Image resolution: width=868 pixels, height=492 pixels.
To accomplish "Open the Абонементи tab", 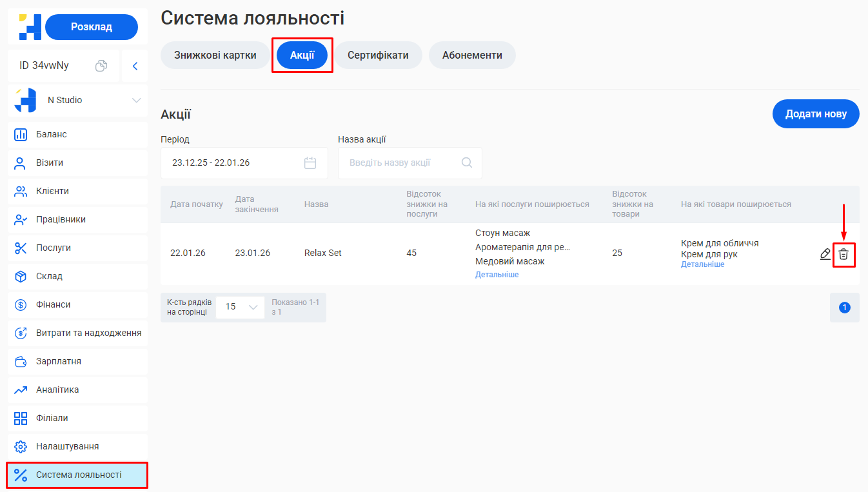I will click(472, 55).
